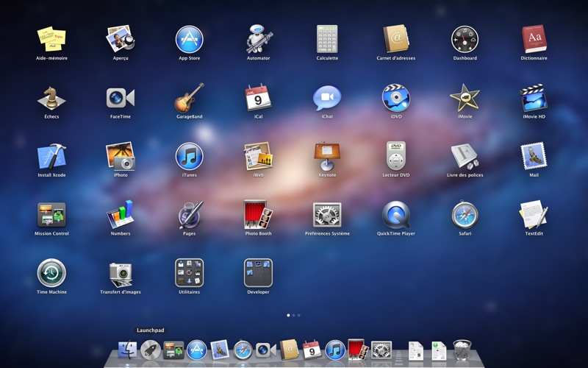Open Lecteur DVD player
588x368 pixels.
(x=396, y=156)
